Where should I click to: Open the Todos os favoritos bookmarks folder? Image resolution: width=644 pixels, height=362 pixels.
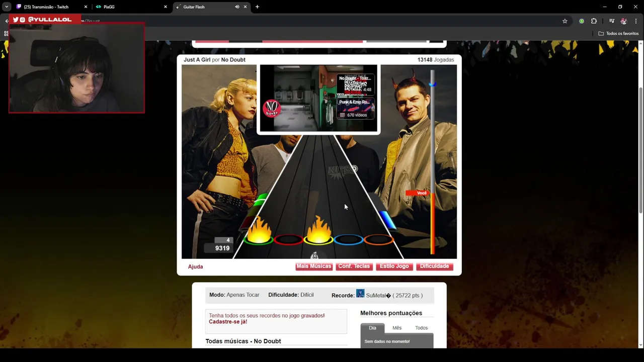coord(618,34)
